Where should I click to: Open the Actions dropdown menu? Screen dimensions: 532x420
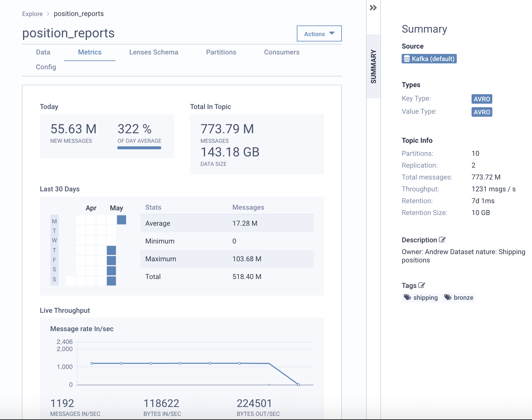tap(319, 34)
